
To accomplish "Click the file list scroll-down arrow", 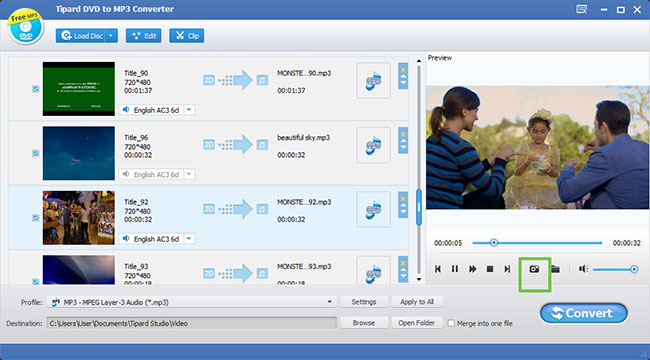I will click(419, 279).
